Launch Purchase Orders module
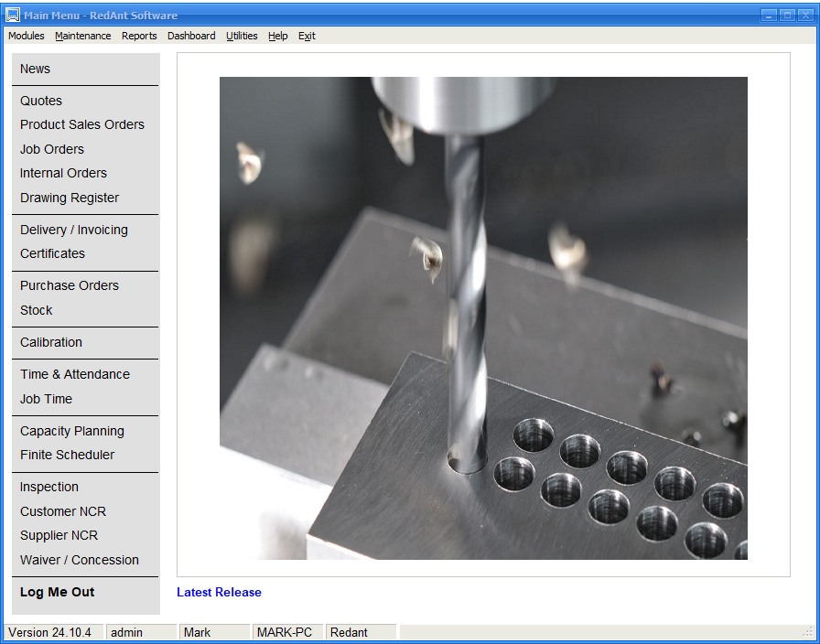 (70, 285)
